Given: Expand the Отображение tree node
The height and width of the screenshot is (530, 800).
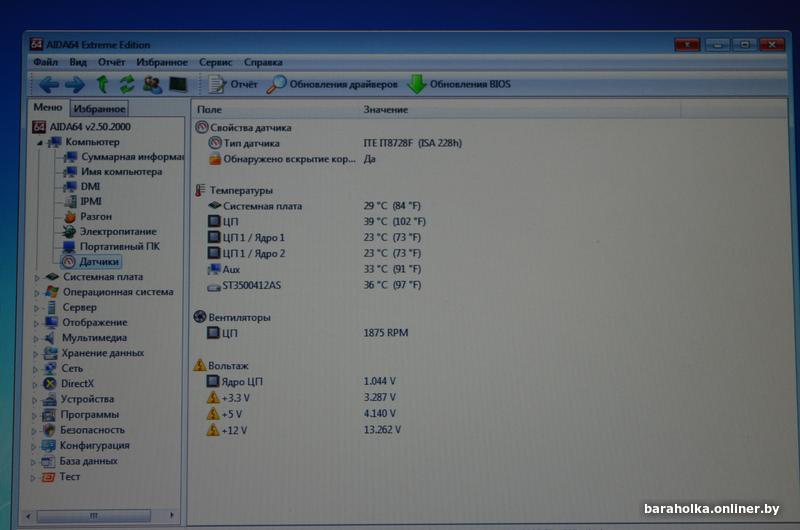Looking at the screenshot, I should tap(37, 323).
